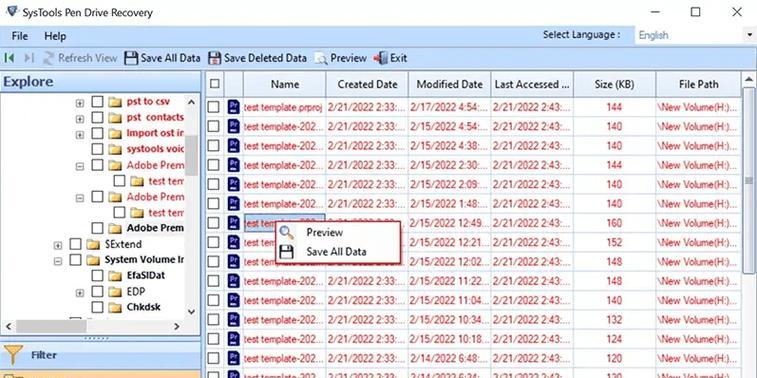
Task: Expand the $Extend tree node
Action: 58,245
